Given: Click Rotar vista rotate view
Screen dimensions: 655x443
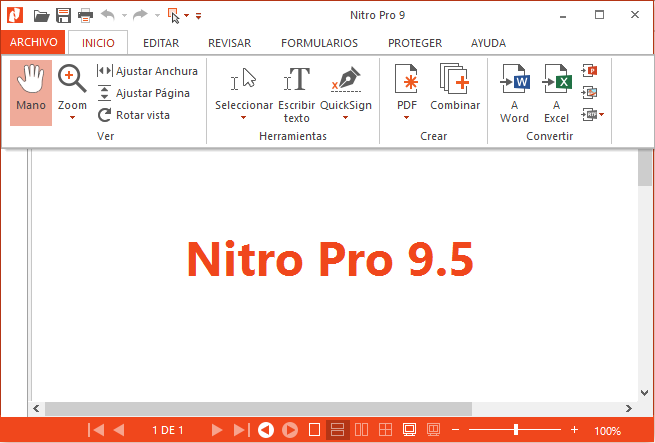Looking at the screenshot, I should (x=134, y=115).
